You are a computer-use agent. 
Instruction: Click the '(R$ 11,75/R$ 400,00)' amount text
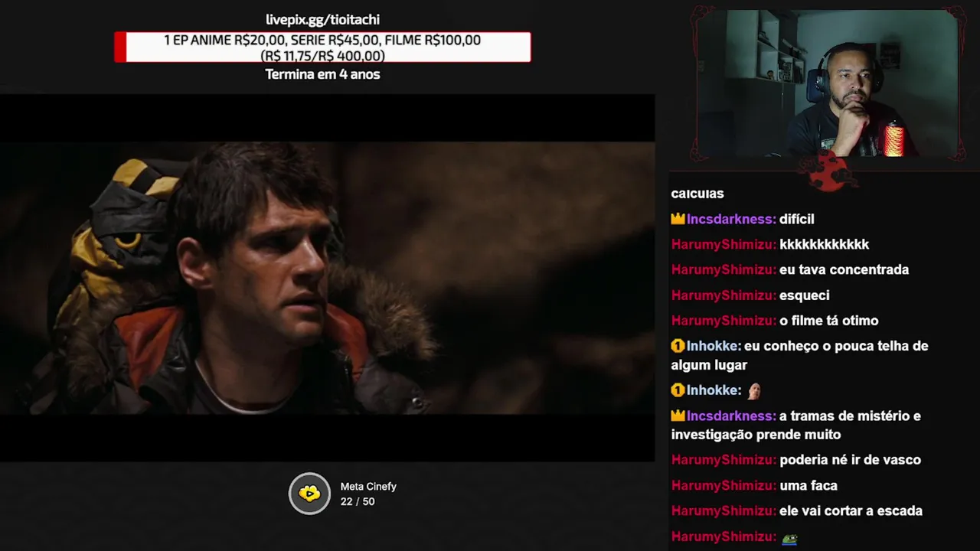322,56
